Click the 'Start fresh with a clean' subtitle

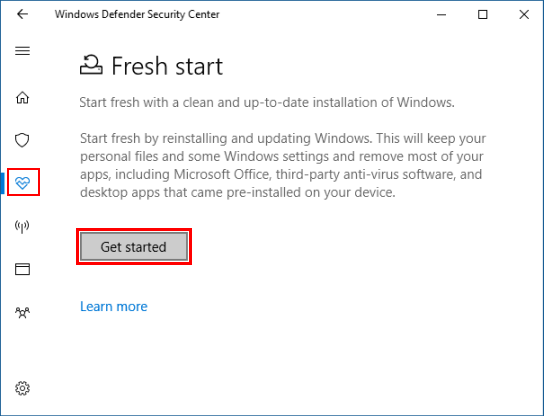(267, 102)
